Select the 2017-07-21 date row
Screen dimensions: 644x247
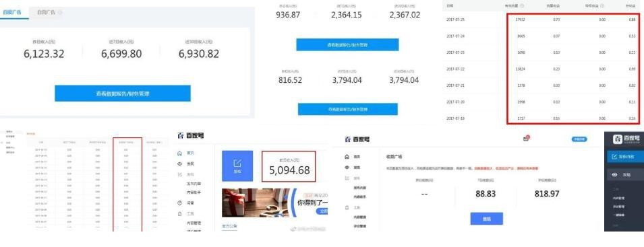pos(543,85)
